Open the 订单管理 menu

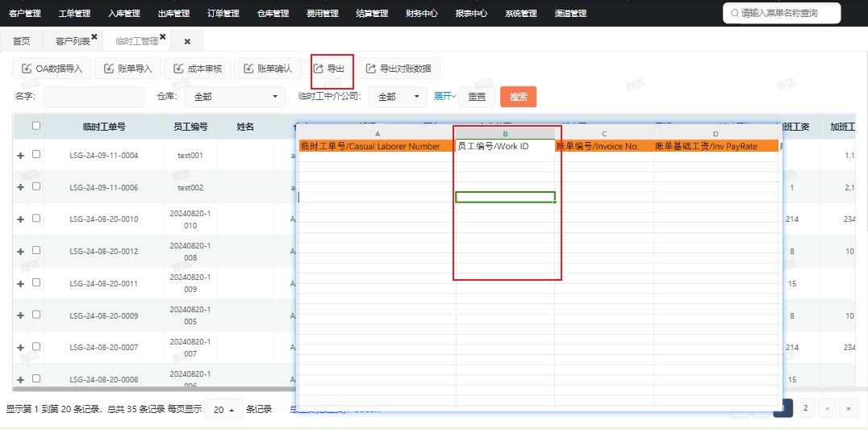coord(223,13)
